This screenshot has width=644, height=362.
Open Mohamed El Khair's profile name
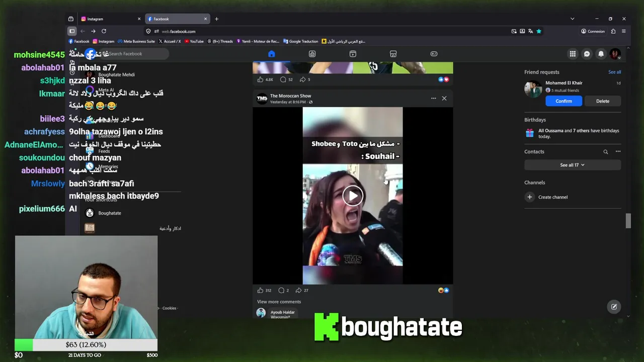coord(564,83)
